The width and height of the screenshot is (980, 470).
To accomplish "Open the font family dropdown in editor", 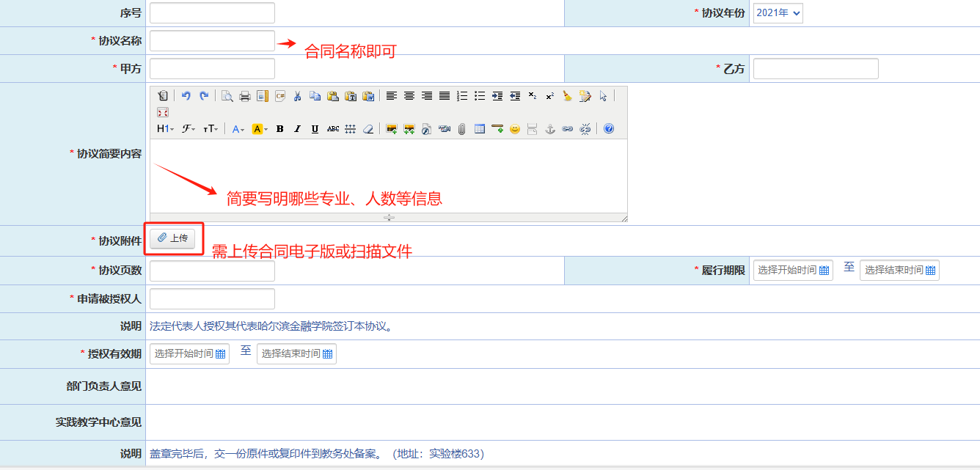I will [x=189, y=129].
